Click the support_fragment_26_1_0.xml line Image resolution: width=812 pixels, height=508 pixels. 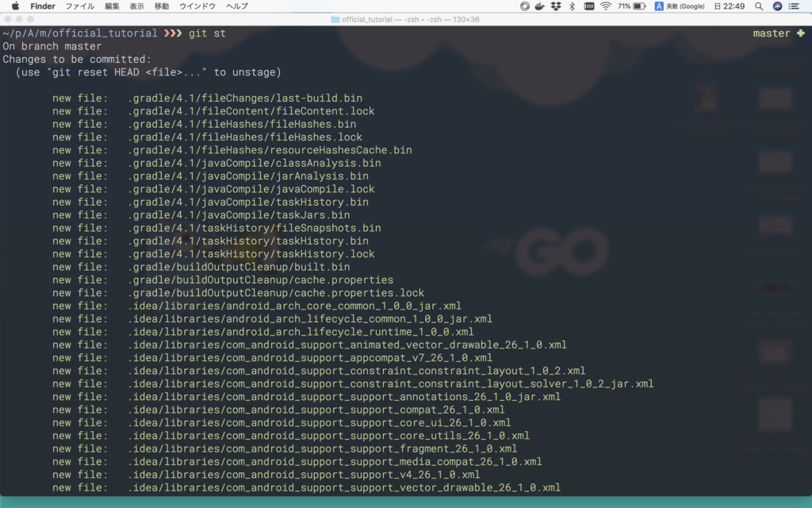click(285, 448)
